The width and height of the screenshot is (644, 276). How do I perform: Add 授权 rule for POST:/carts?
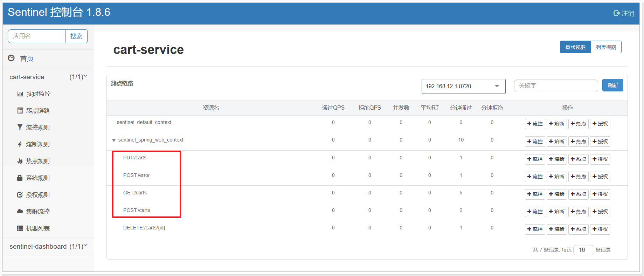pyautogui.click(x=600, y=212)
